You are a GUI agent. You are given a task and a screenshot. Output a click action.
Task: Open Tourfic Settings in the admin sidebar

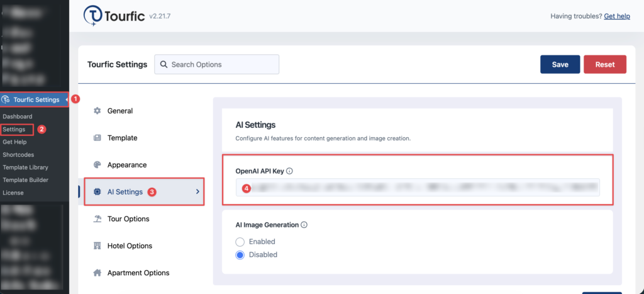pos(35,99)
